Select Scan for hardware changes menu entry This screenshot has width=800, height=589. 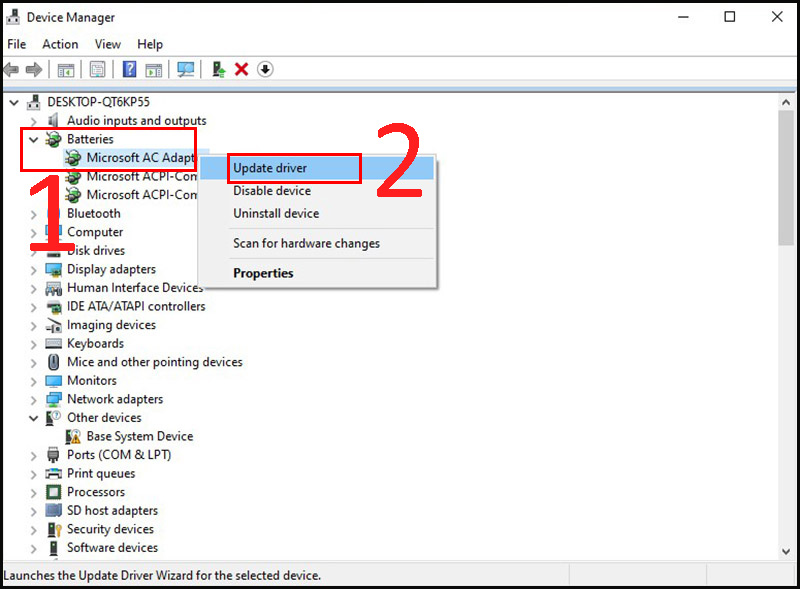pyautogui.click(x=317, y=243)
